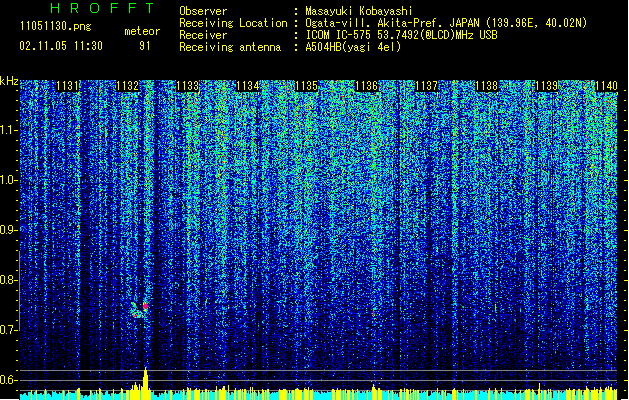Click the kHz axis unit label
629x400 pixels.
pyautogui.click(x=9, y=81)
